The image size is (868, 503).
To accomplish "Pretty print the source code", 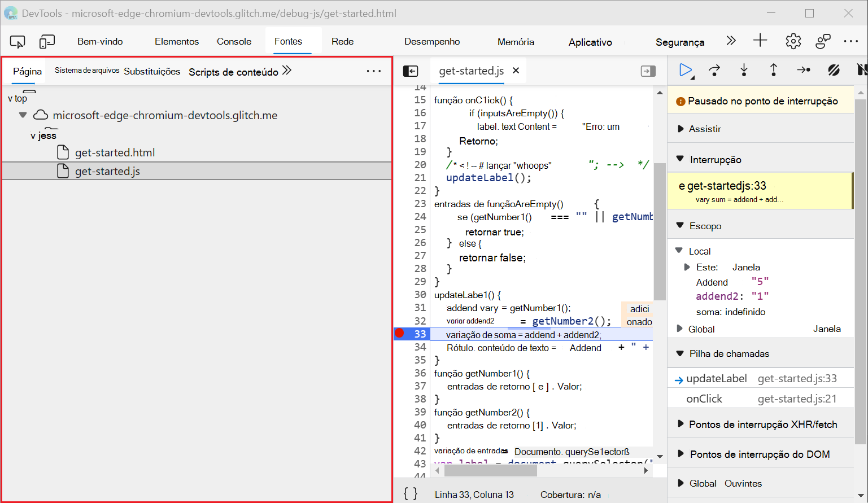I will pyautogui.click(x=411, y=494).
